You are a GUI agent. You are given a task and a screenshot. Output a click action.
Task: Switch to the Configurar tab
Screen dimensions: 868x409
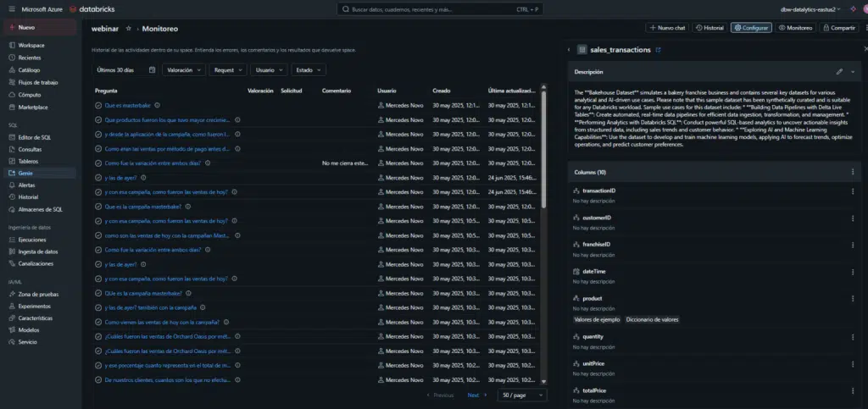pyautogui.click(x=751, y=28)
